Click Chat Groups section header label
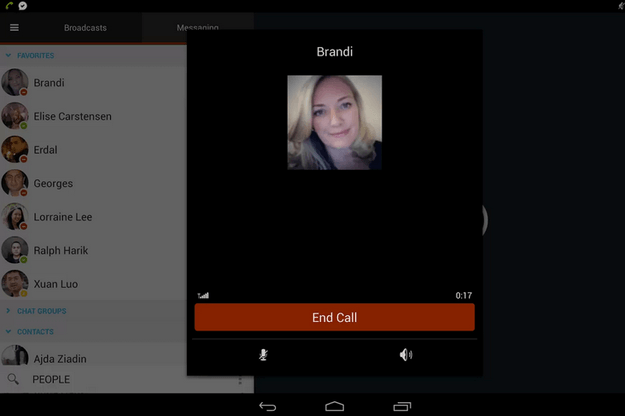 [42, 311]
